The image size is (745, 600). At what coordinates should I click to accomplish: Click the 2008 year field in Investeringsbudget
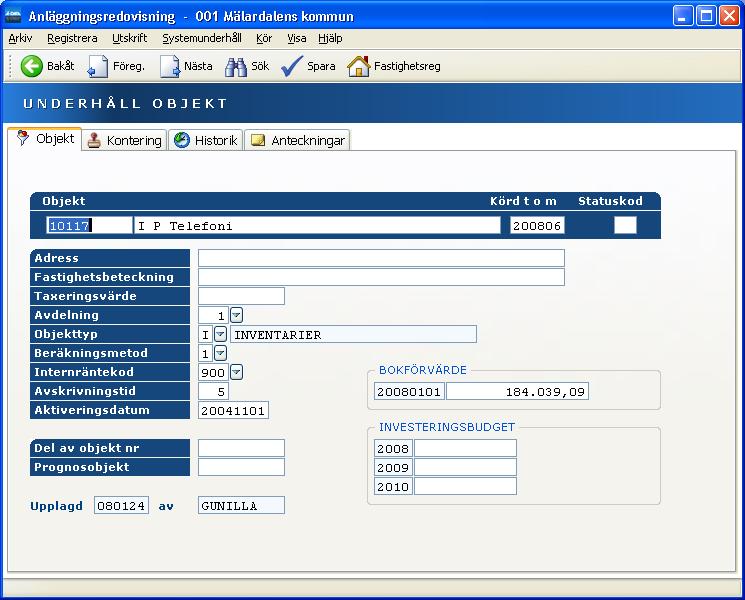pyautogui.click(x=393, y=448)
